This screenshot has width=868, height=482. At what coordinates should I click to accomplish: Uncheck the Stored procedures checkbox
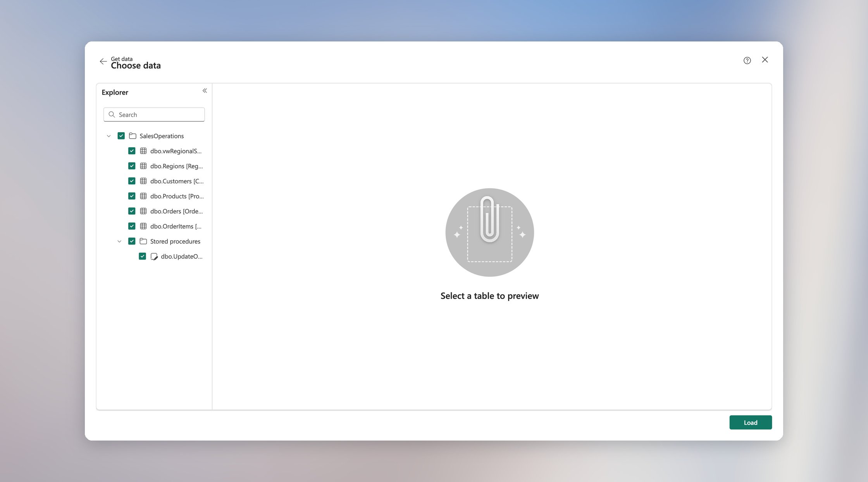click(132, 241)
